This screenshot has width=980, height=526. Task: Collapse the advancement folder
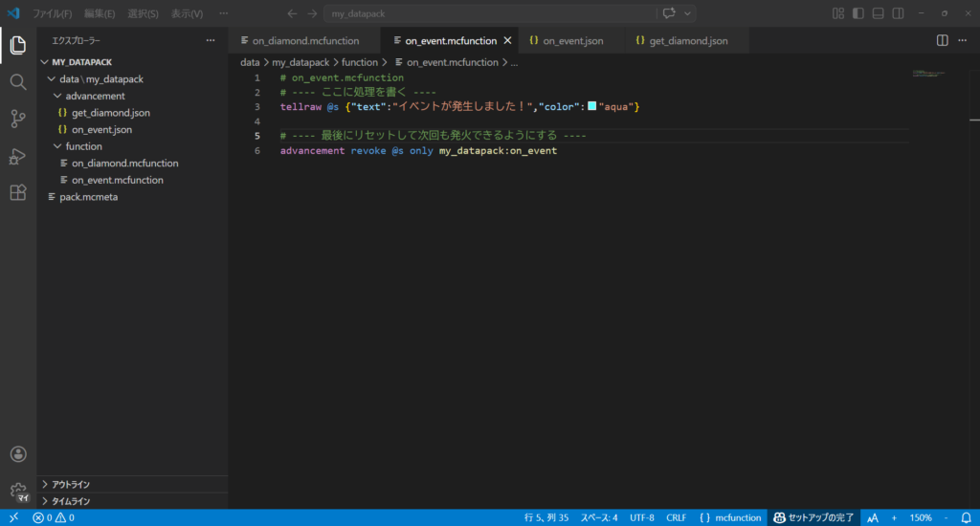(x=95, y=96)
